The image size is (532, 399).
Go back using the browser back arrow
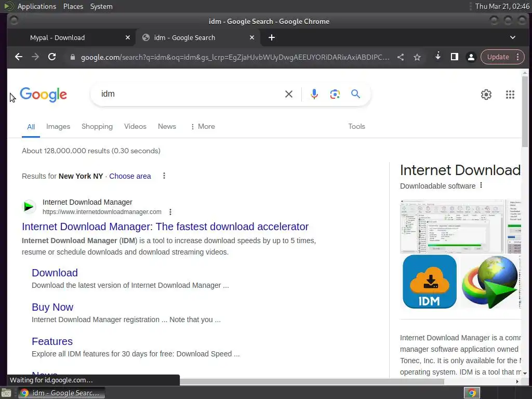(19, 57)
